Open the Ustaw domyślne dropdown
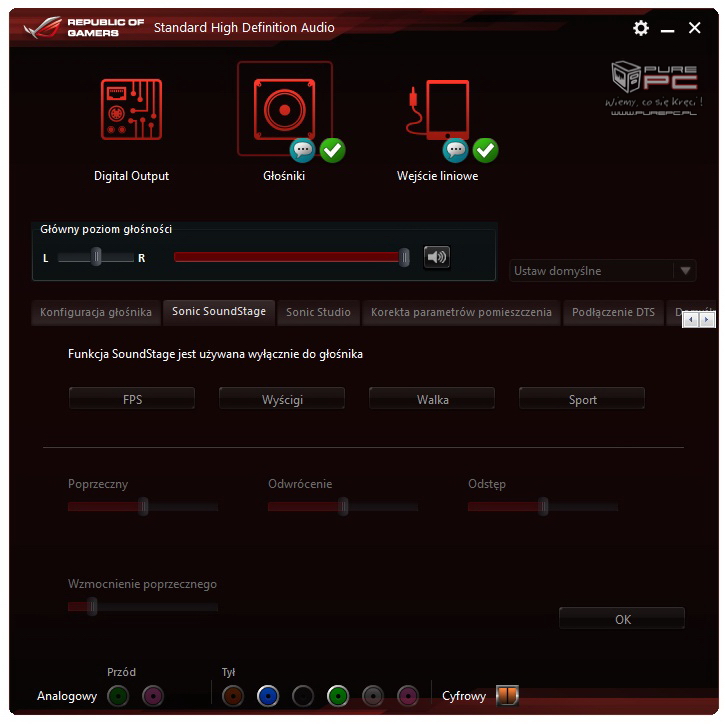The height and width of the screenshot is (724, 728). [602, 271]
